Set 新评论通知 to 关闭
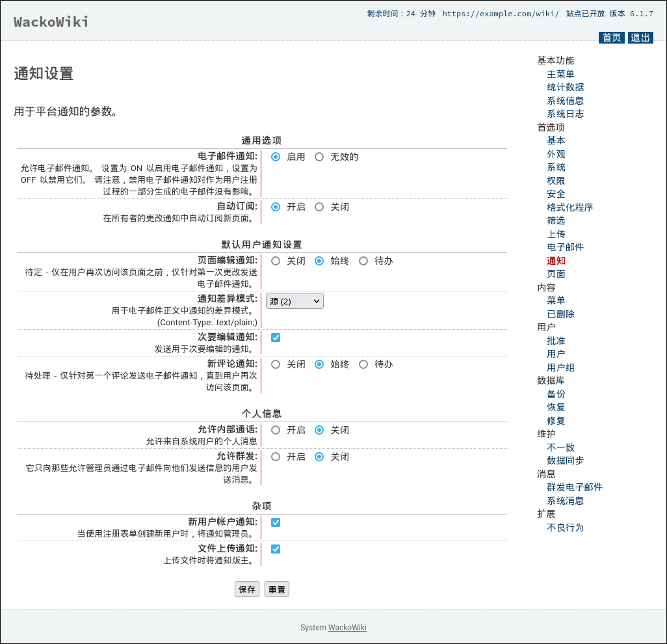This screenshot has width=667, height=644. click(276, 364)
